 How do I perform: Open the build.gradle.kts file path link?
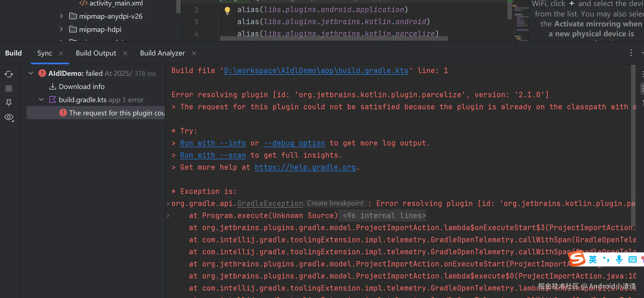tap(316, 71)
